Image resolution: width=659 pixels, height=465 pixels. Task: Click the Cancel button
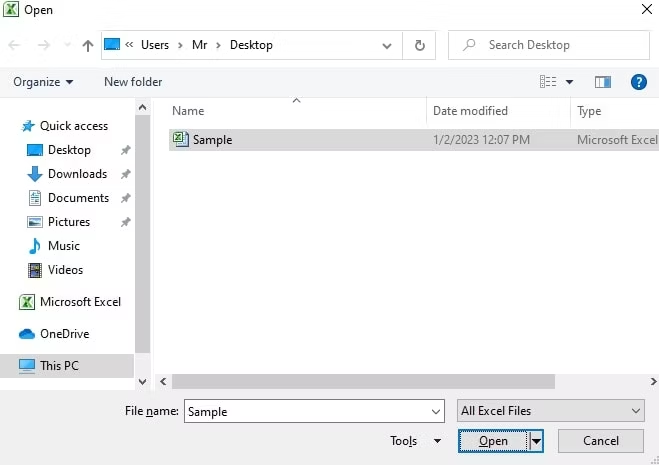[601, 441]
